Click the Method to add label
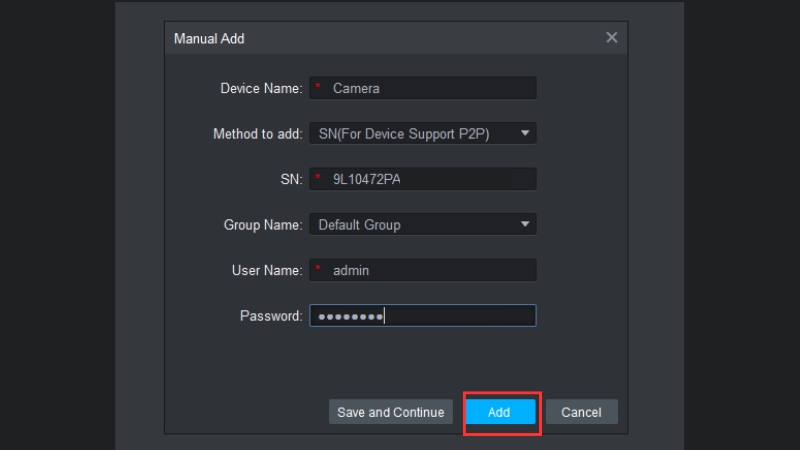Image resolution: width=800 pixels, height=450 pixels. tap(257, 134)
